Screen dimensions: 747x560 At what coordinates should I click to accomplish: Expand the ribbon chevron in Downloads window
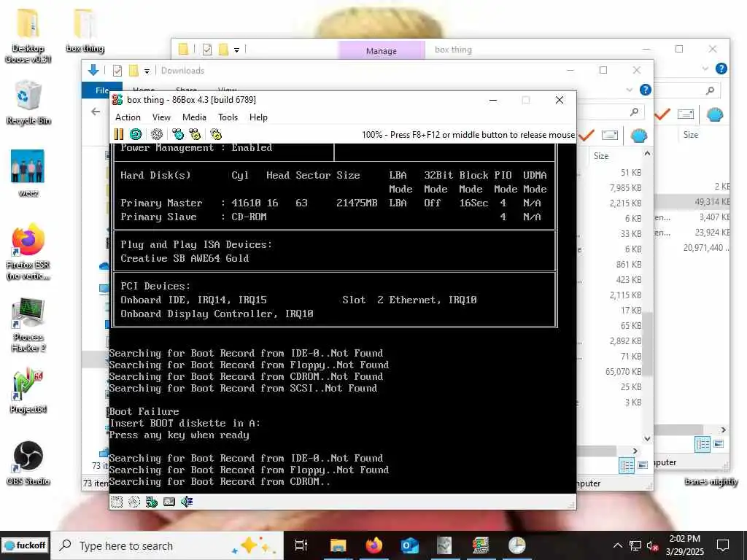click(630, 90)
